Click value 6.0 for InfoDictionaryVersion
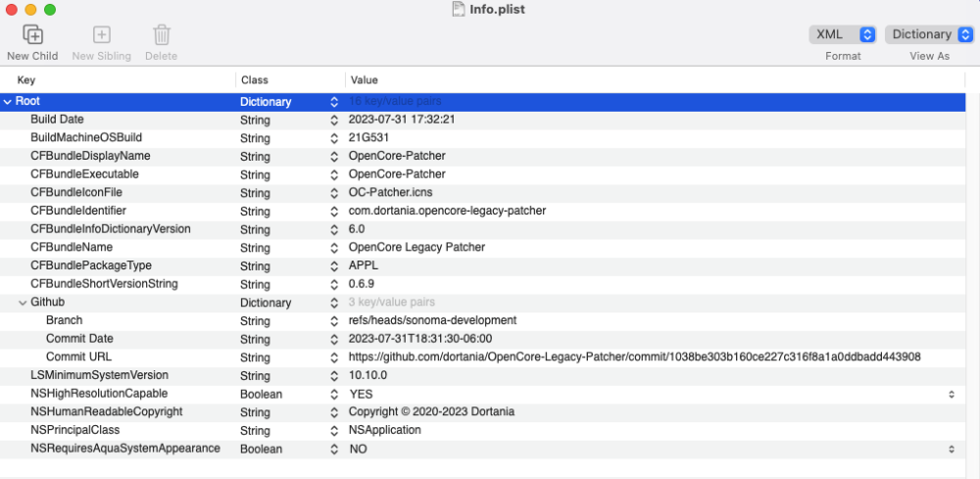This screenshot has height=479, width=980. (357, 229)
